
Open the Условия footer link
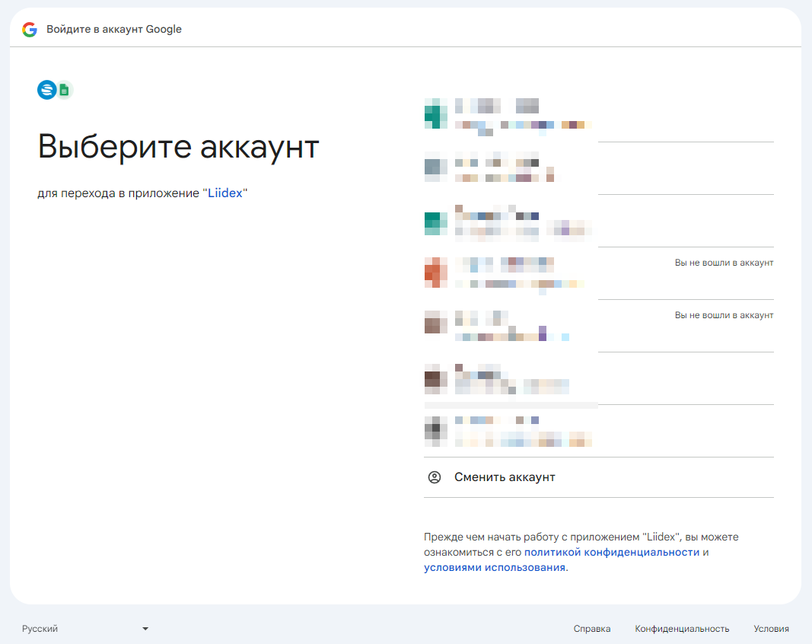(x=771, y=629)
